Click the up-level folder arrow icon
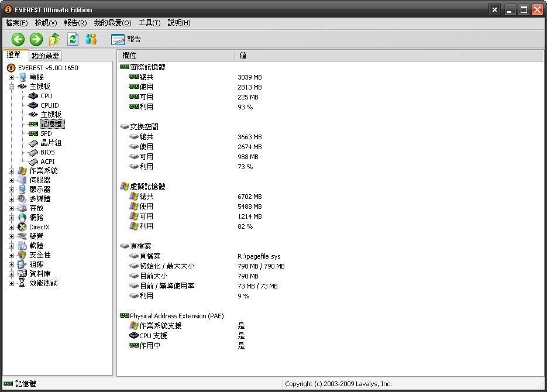The image size is (547, 392). [x=54, y=39]
